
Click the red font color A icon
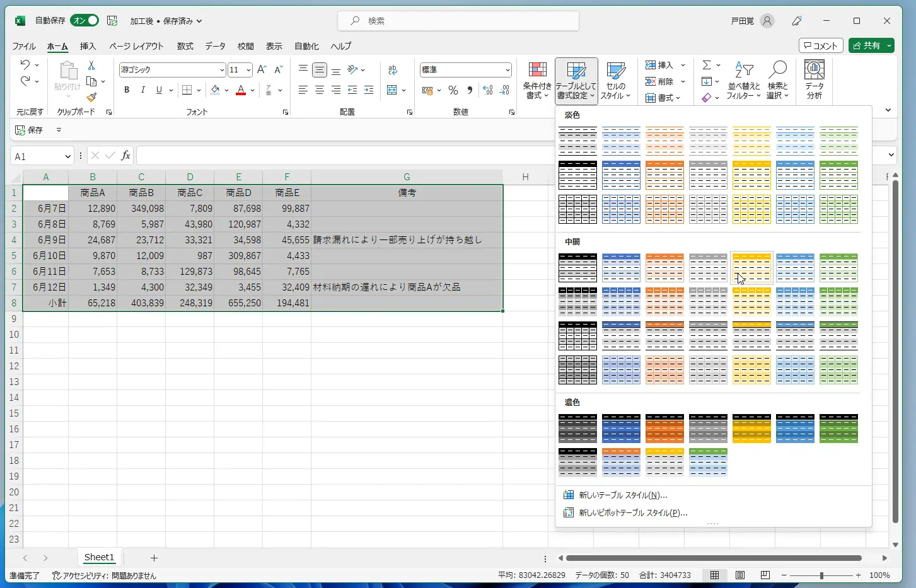tap(240, 90)
